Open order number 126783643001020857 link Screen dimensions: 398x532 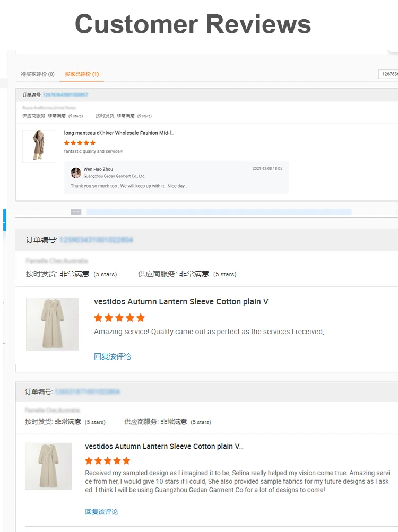(65, 95)
